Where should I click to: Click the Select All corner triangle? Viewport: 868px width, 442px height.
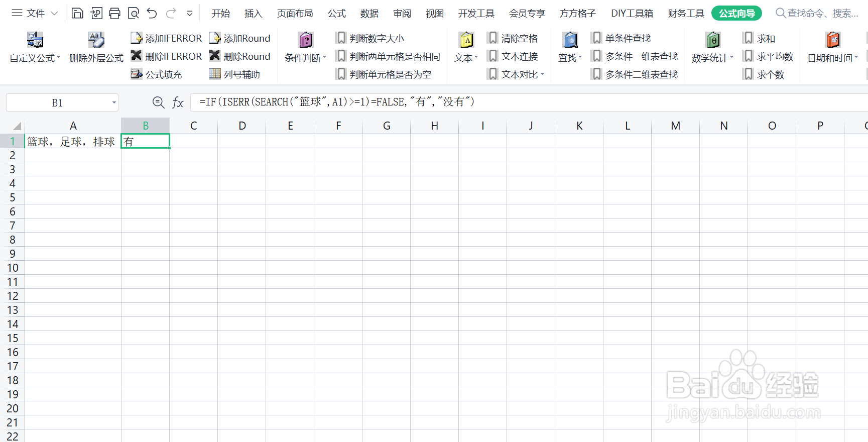[x=17, y=126]
